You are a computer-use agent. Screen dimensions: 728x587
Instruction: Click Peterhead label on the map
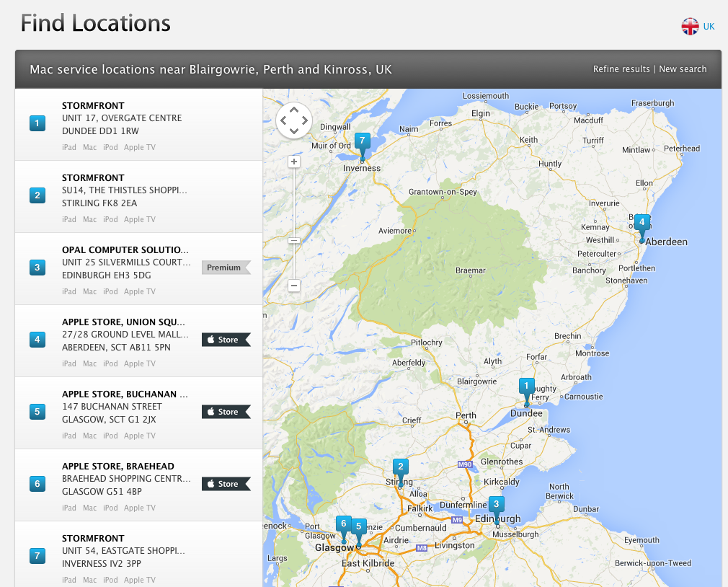(682, 149)
